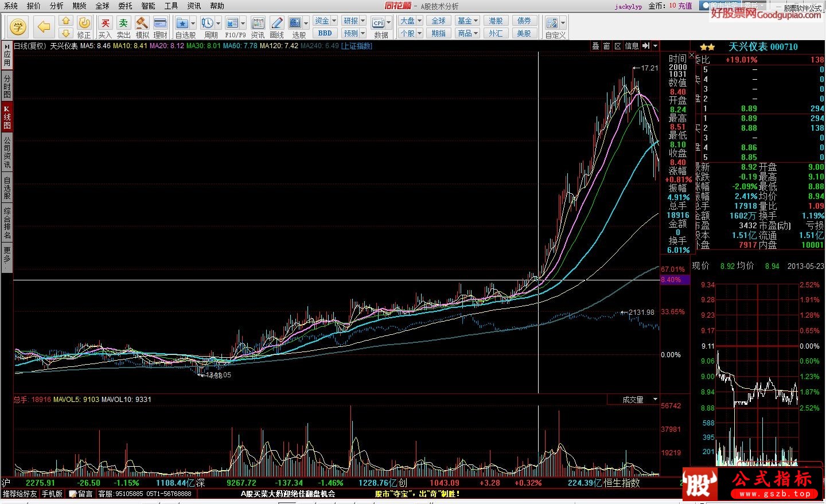
Task: Click the 修正 refresh icon
Action: [x=84, y=27]
